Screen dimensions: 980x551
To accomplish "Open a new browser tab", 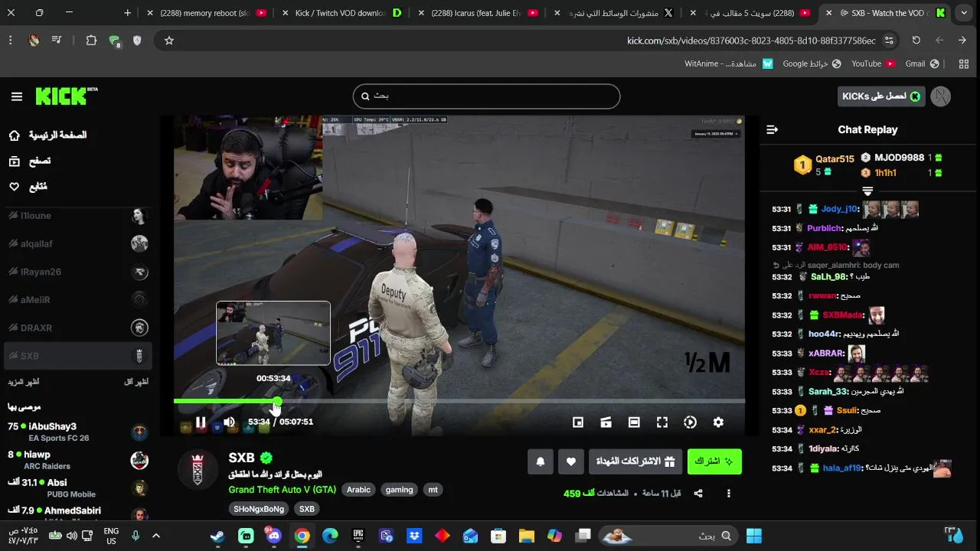I will pos(128,13).
